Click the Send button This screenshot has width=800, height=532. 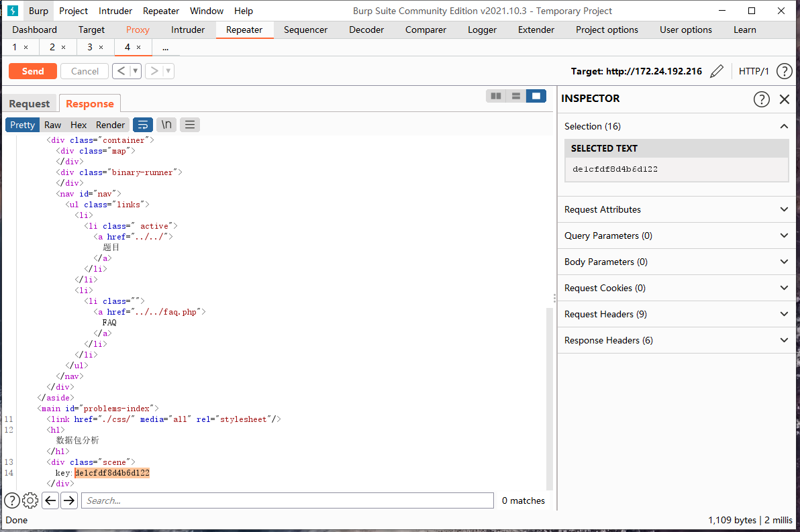click(33, 71)
